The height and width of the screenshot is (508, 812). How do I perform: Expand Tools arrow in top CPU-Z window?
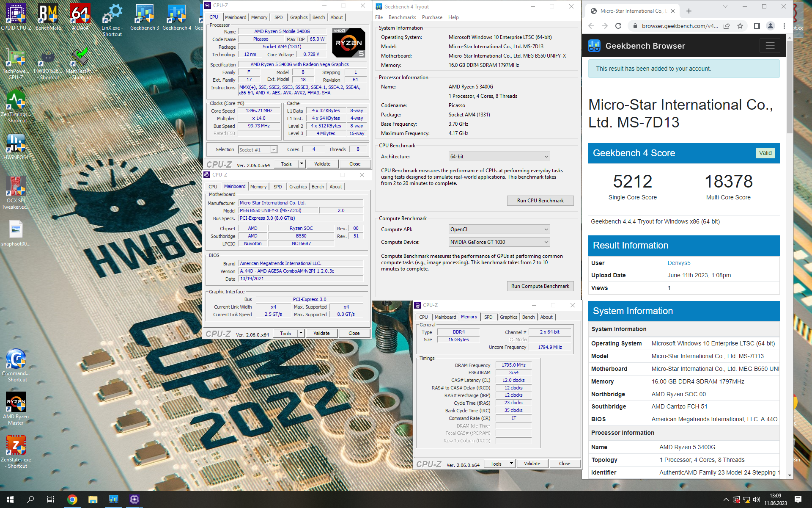point(302,164)
